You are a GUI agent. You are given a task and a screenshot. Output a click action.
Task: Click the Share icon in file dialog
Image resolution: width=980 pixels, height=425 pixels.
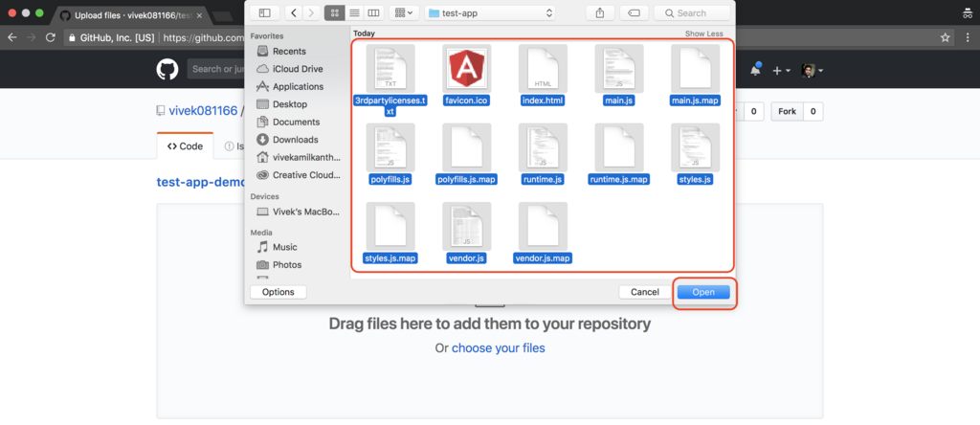coord(600,12)
